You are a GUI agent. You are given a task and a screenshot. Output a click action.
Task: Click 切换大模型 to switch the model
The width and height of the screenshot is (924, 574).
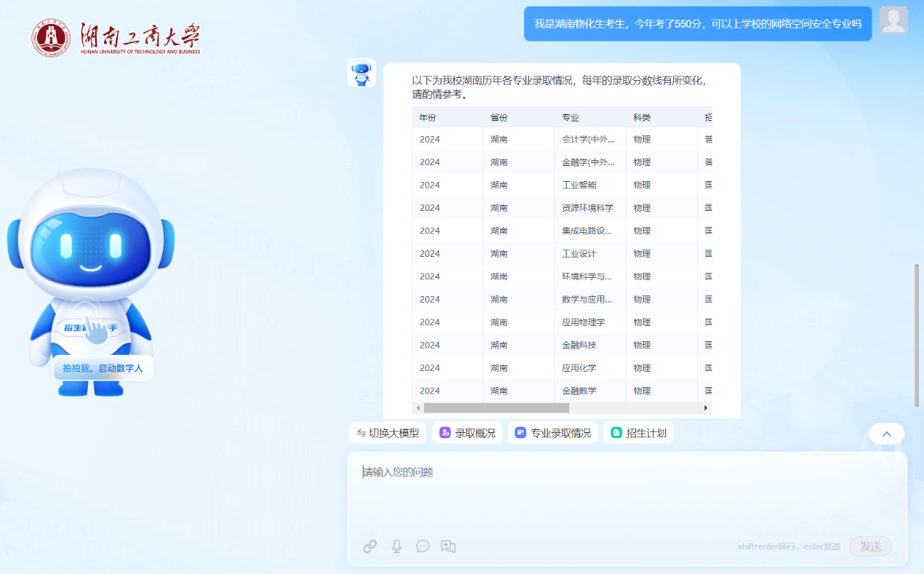point(387,433)
